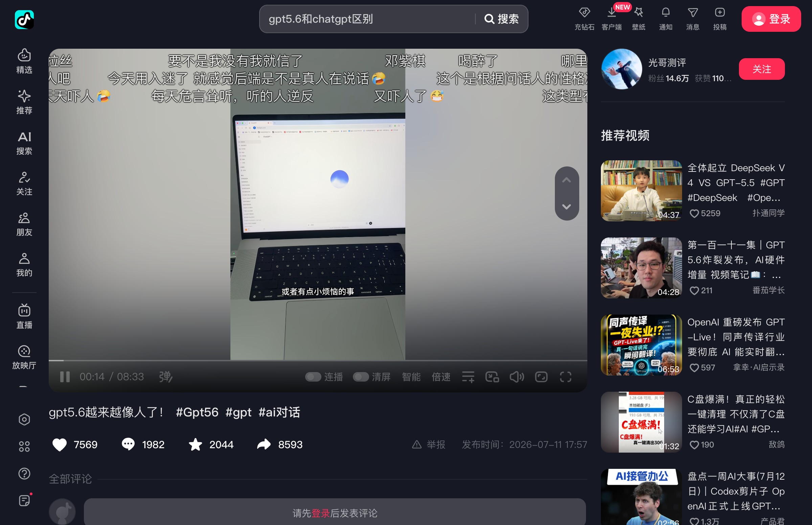
Task: Share the video via the arrow icon
Action: (264, 444)
